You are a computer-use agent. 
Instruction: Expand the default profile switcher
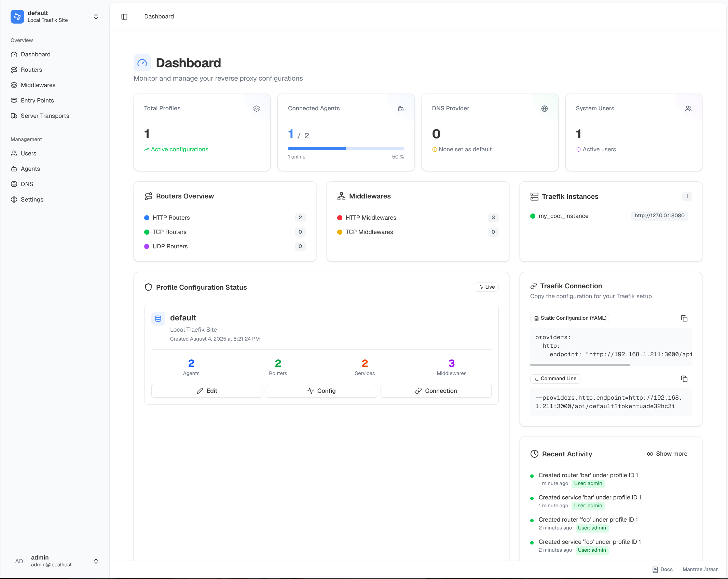click(96, 17)
